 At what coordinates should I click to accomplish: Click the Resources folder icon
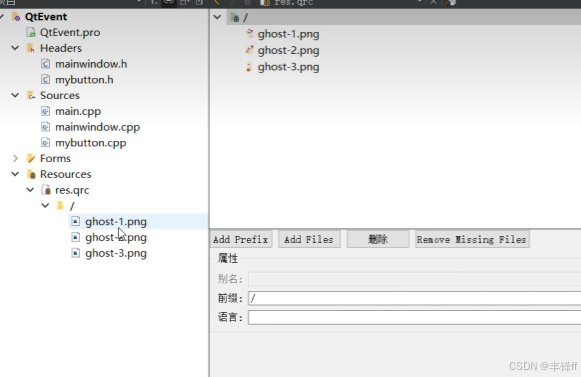point(31,174)
